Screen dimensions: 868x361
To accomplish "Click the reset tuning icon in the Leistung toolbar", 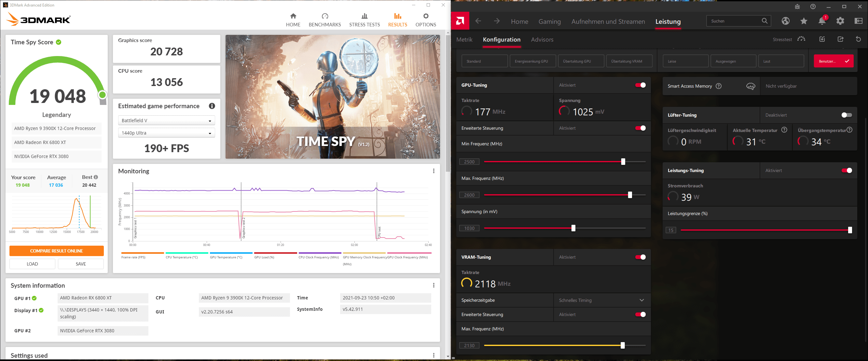I will click(858, 39).
